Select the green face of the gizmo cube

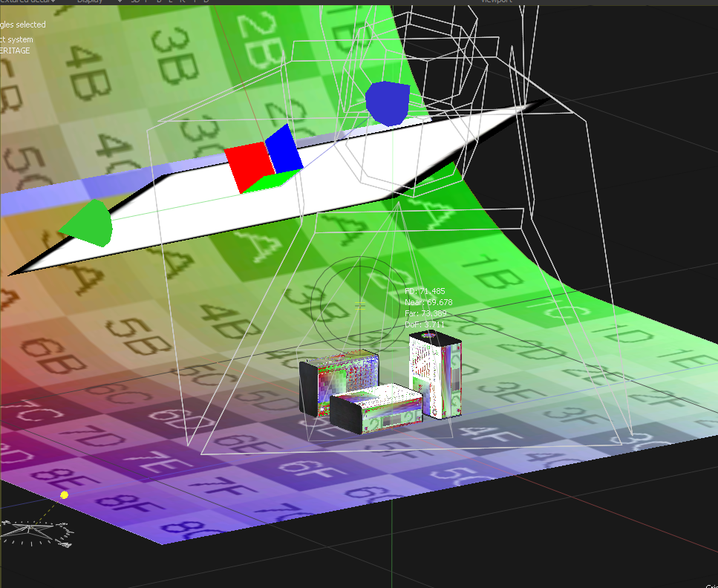271,180
